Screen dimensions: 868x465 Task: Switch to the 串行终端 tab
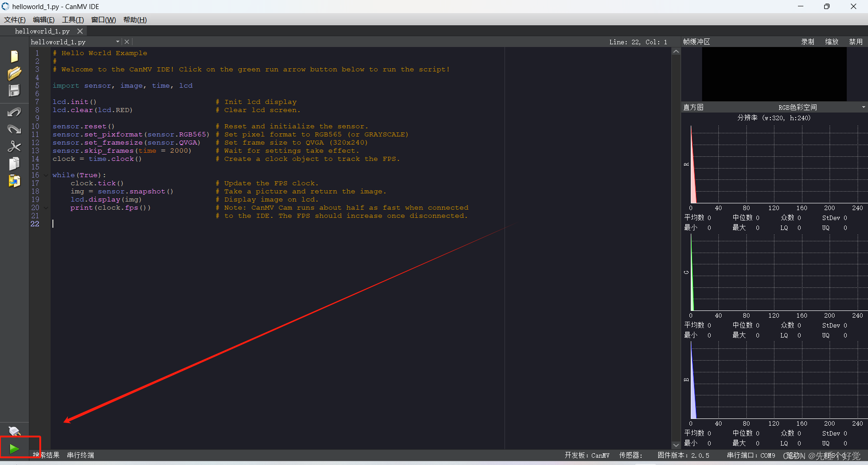80,455
